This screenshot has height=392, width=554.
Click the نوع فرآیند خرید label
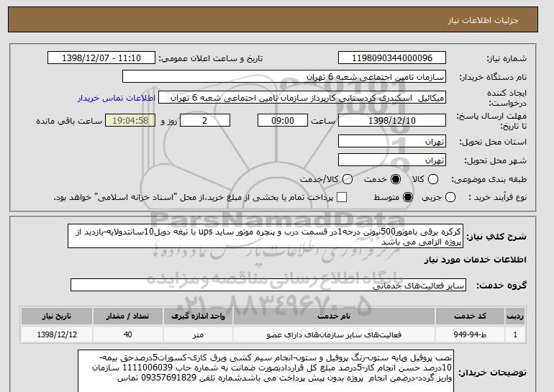(x=497, y=197)
